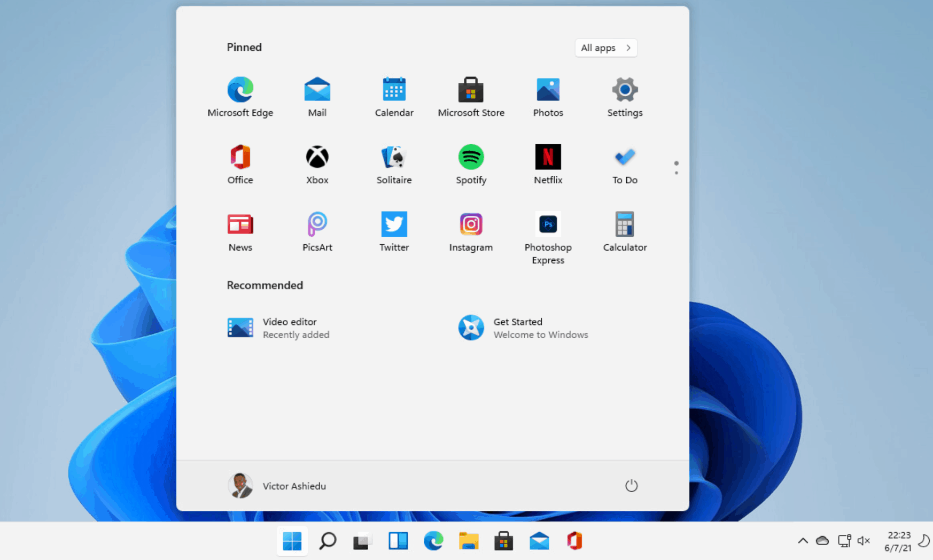Image resolution: width=933 pixels, height=560 pixels.
Task: Launch PicsArt from pinned apps
Action: [317, 232]
